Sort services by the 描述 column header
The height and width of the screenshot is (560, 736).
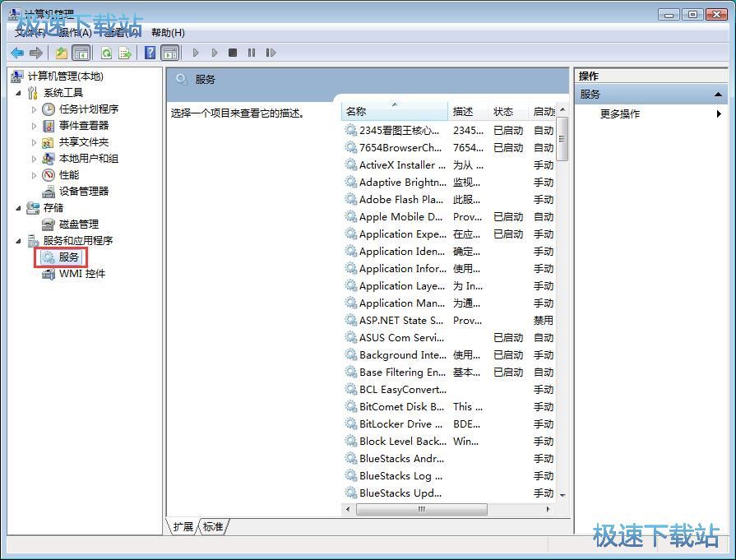468,111
